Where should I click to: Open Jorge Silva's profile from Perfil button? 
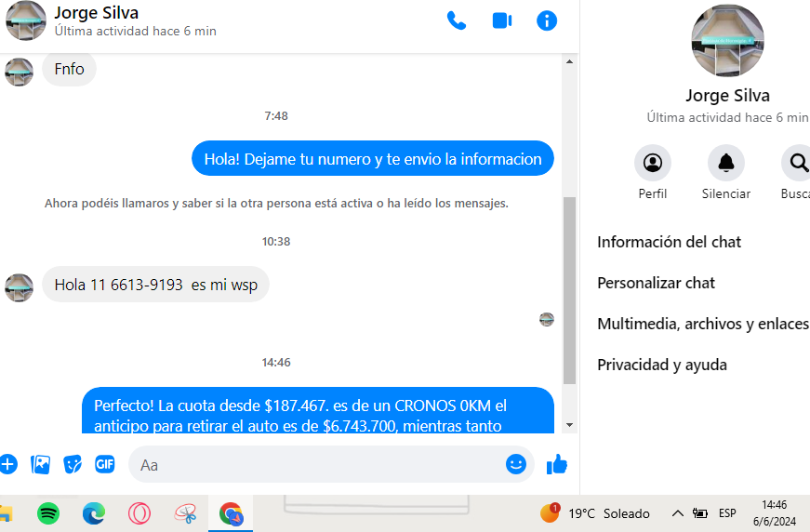[x=653, y=163]
